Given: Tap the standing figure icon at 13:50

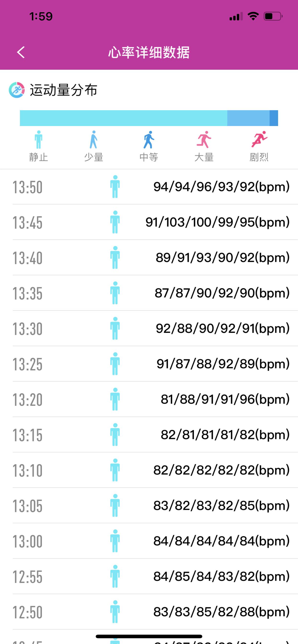Looking at the screenshot, I should pyautogui.click(x=115, y=187).
